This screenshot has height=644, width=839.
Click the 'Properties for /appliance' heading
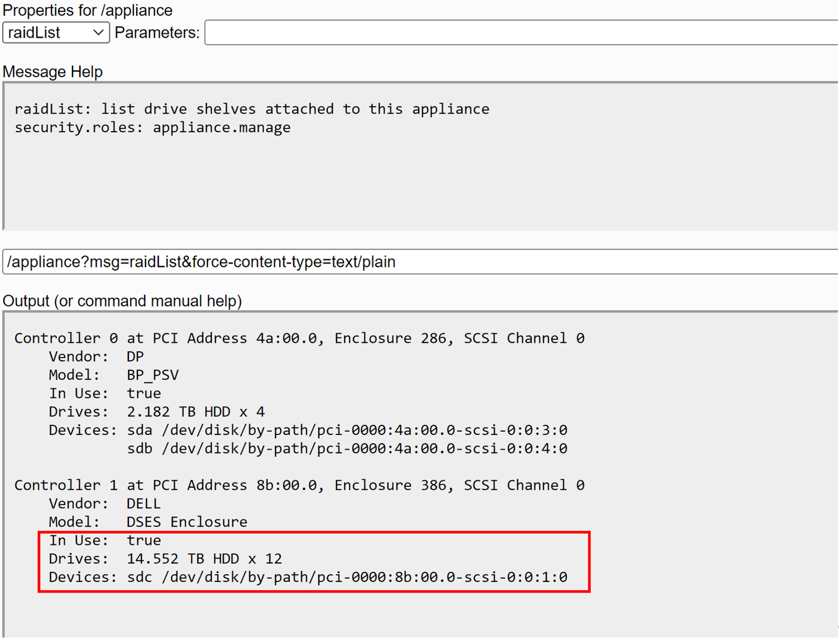(x=88, y=10)
